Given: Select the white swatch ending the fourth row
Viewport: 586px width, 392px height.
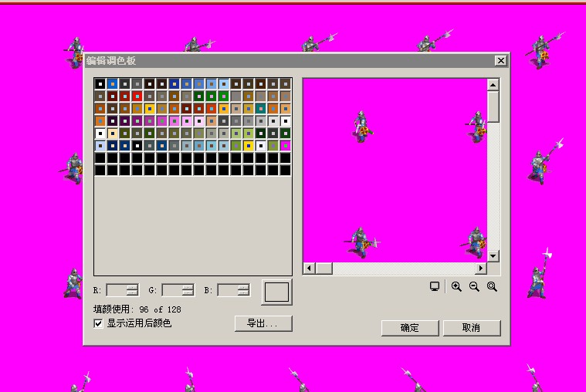Looking at the screenshot, I should pyautogui.click(x=286, y=121).
